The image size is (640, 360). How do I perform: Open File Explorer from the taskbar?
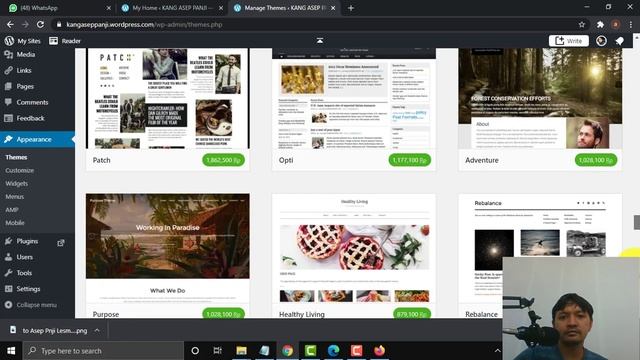click(241, 351)
